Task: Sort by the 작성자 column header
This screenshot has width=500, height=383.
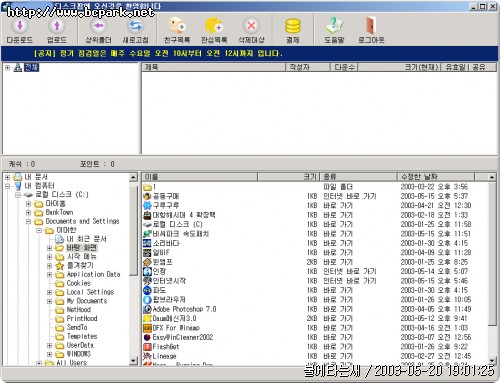Action: click(x=308, y=67)
